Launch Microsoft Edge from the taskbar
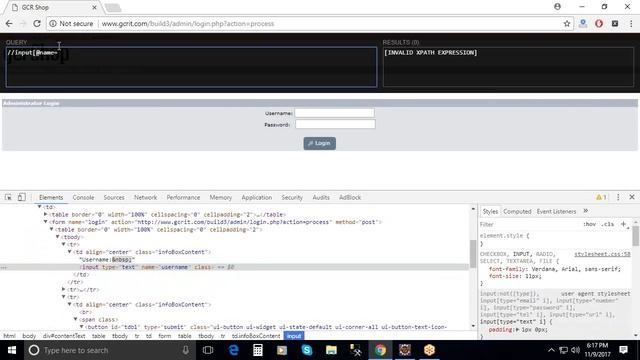Viewport: 640px width, 360px height. point(233,350)
